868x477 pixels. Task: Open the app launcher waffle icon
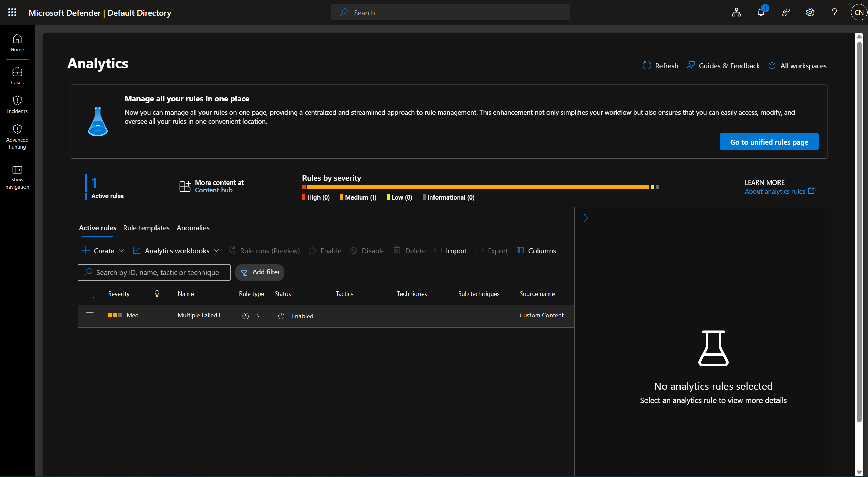point(12,13)
